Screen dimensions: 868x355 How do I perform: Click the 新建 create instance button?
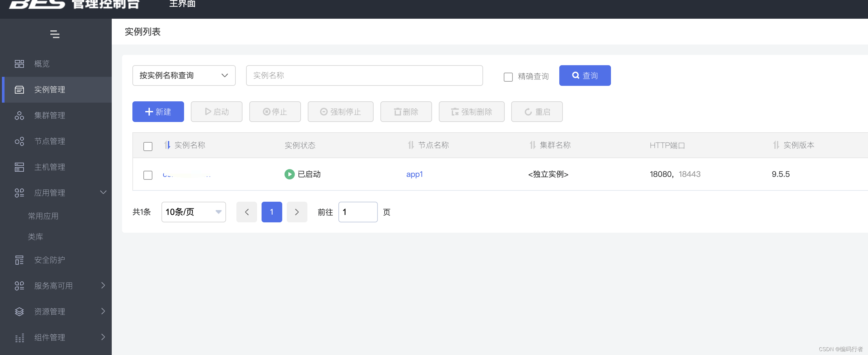click(158, 111)
